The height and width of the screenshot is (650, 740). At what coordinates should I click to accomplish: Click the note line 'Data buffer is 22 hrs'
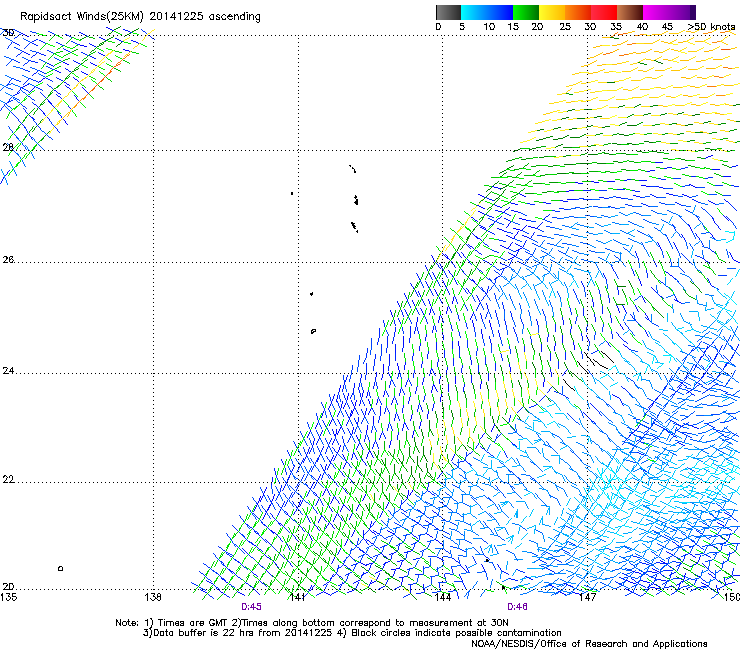pyautogui.click(x=352, y=633)
